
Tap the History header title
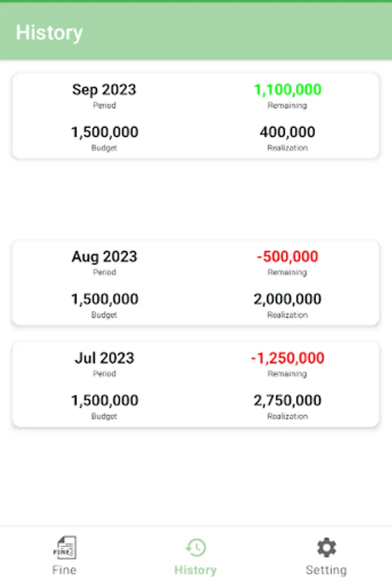pyautogui.click(x=49, y=32)
